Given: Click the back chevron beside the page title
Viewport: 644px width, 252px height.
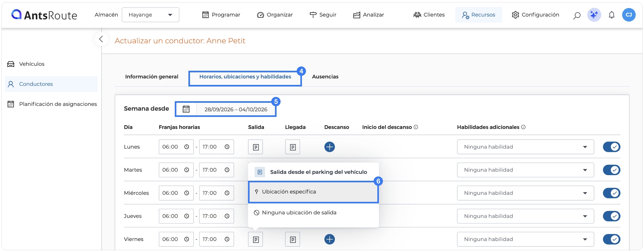Looking at the screenshot, I should click(x=101, y=39).
